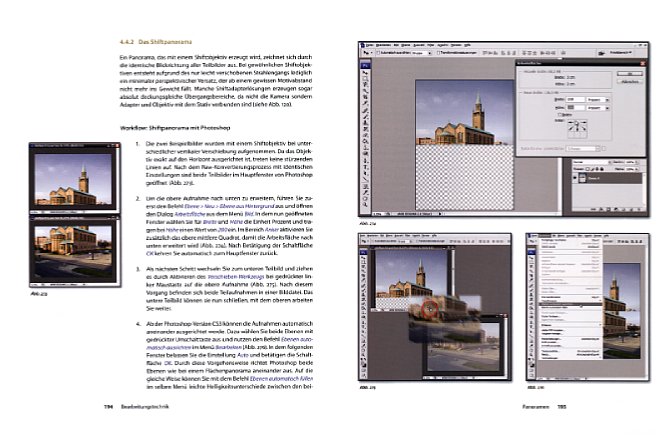
Task: Select Gradient tool in the Arbeitsfläche-dialog screenshot toolbox
Action: pyautogui.click(x=366, y=141)
